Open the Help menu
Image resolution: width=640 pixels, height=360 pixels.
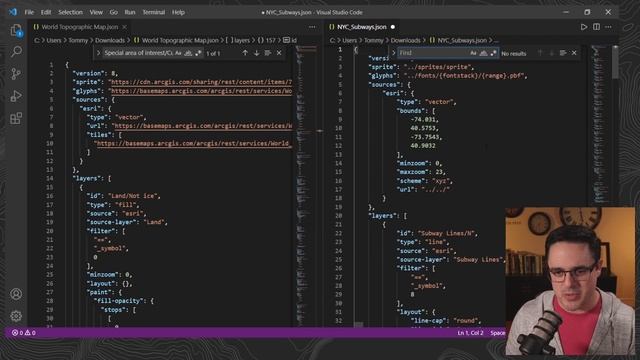pyautogui.click(x=178, y=12)
